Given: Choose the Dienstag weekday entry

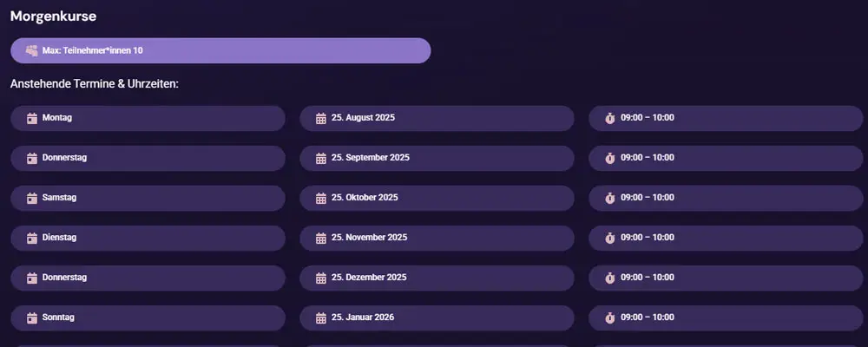Looking at the screenshot, I should click(x=148, y=238).
